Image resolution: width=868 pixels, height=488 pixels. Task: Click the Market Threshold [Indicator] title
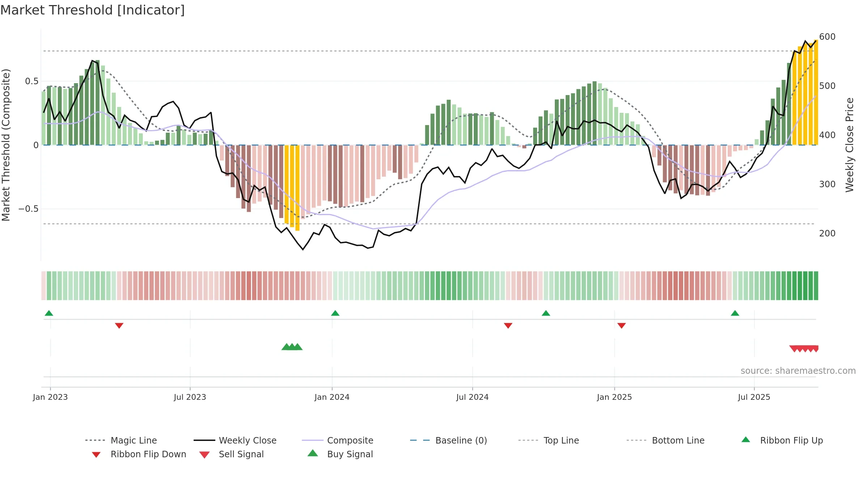(93, 10)
